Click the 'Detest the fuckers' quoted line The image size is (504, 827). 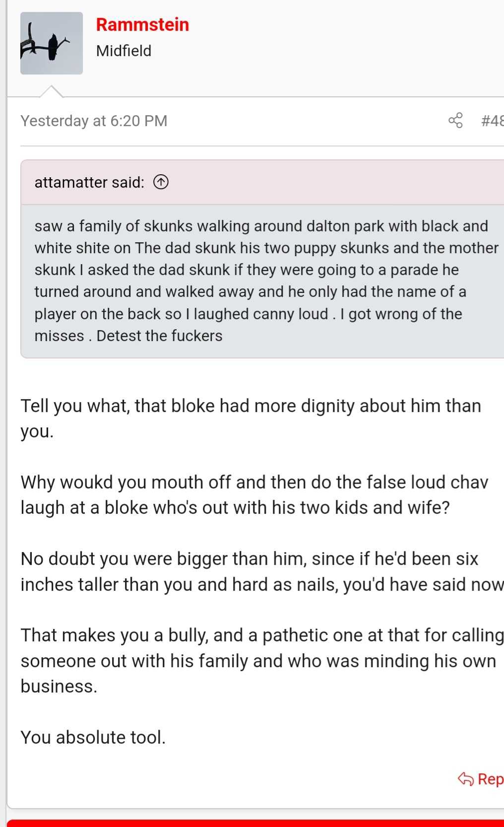[x=159, y=336]
